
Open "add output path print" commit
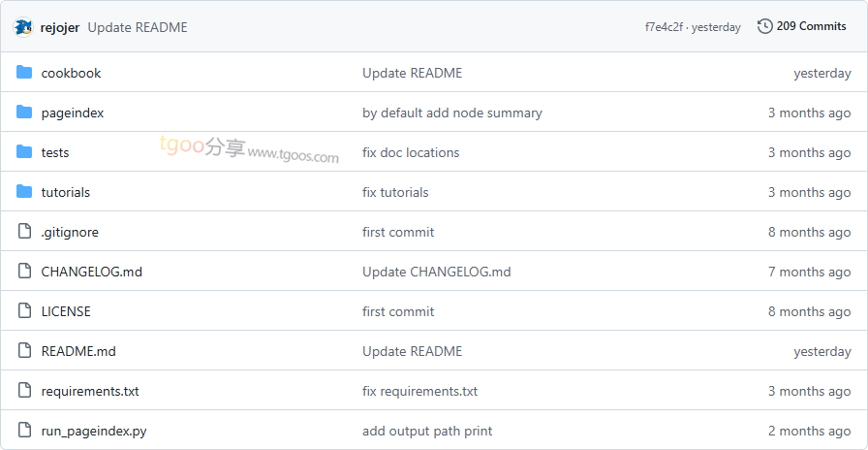click(427, 431)
